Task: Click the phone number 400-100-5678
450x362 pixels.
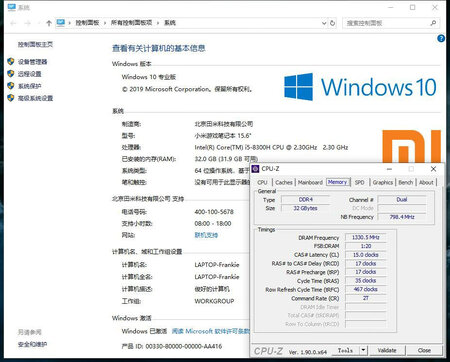Action: (214, 212)
